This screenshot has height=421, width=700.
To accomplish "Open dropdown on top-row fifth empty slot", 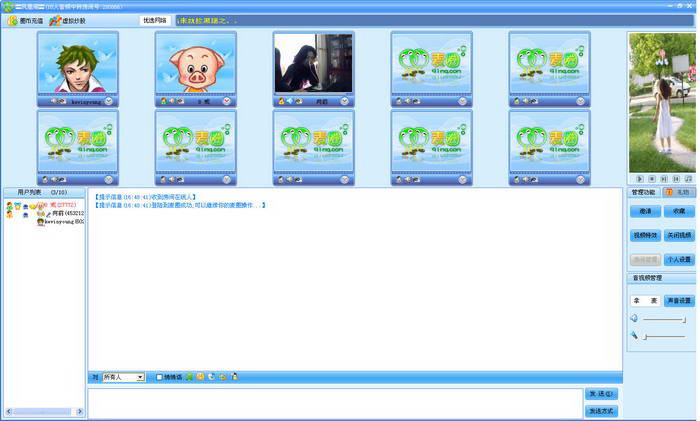I will tap(580, 101).
